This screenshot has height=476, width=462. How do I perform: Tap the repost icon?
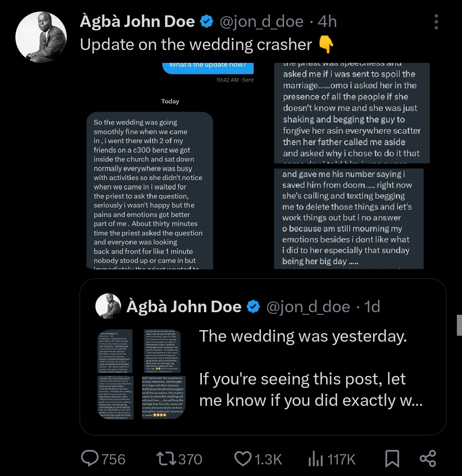coord(165,459)
